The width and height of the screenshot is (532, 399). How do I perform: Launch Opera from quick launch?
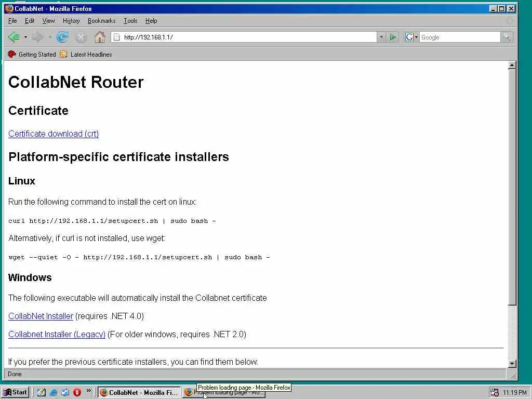[x=77, y=393]
